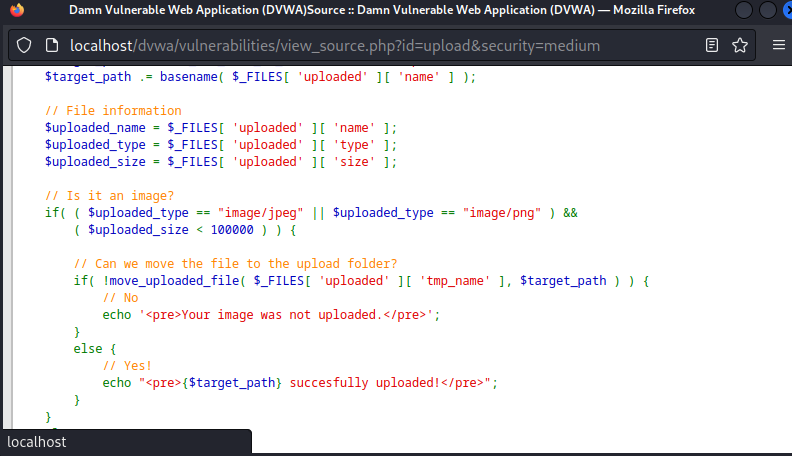792x456 pixels.
Task: Click the "Your image was not uploaded" echo line
Action: point(271,315)
